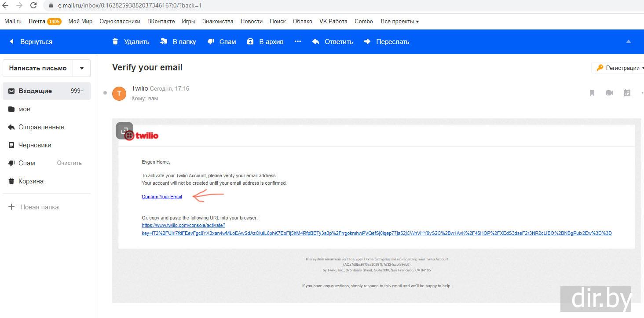Reload the page with the refresh icon
Screen dimensions: 644x318
point(33,6)
